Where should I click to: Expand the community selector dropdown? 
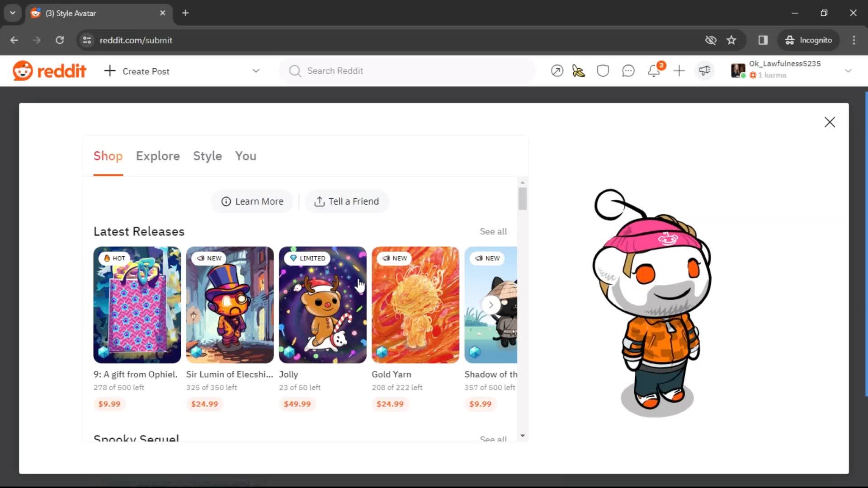pos(256,70)
